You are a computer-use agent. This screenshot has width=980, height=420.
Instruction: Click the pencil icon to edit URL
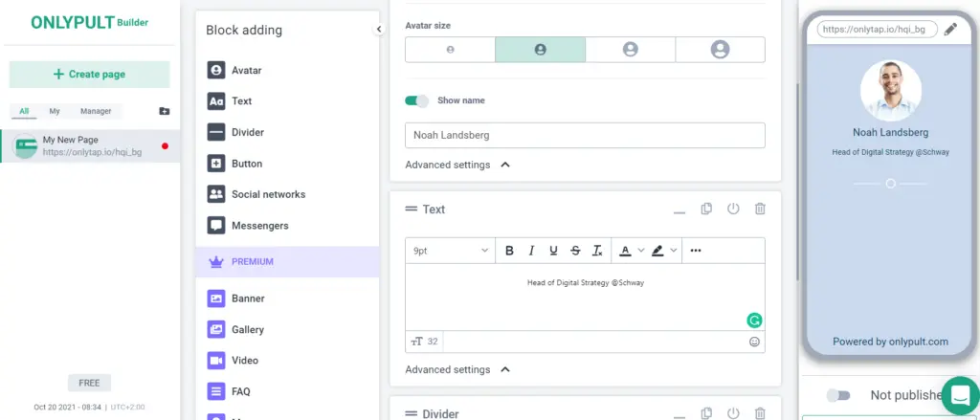pos(949,30)
